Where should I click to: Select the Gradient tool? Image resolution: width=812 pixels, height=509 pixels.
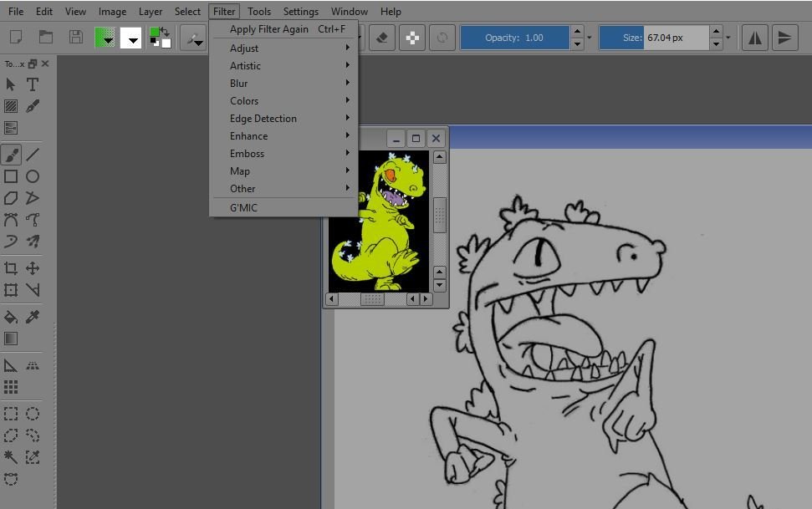10,338
